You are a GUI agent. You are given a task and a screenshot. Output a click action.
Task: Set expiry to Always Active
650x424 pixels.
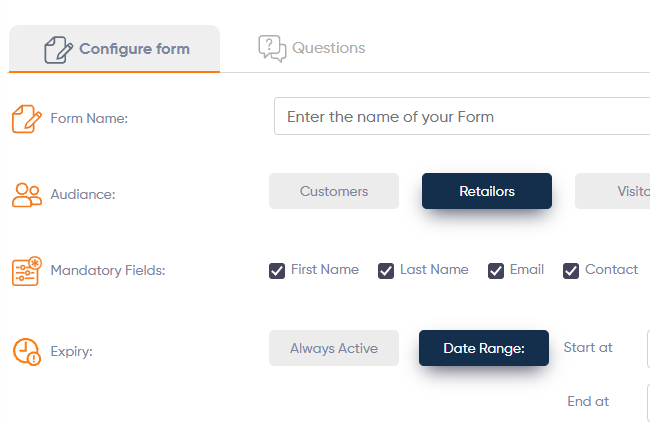tap(334, 348)
